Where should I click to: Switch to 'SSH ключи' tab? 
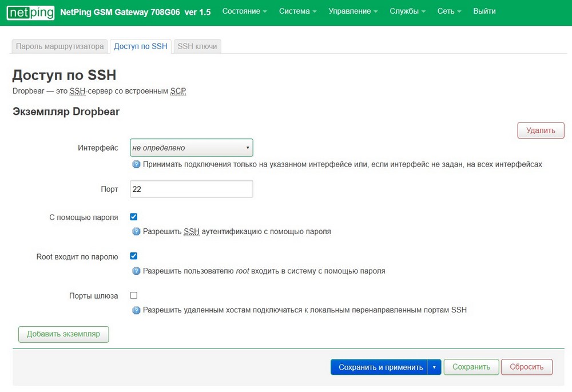[197, 46]
